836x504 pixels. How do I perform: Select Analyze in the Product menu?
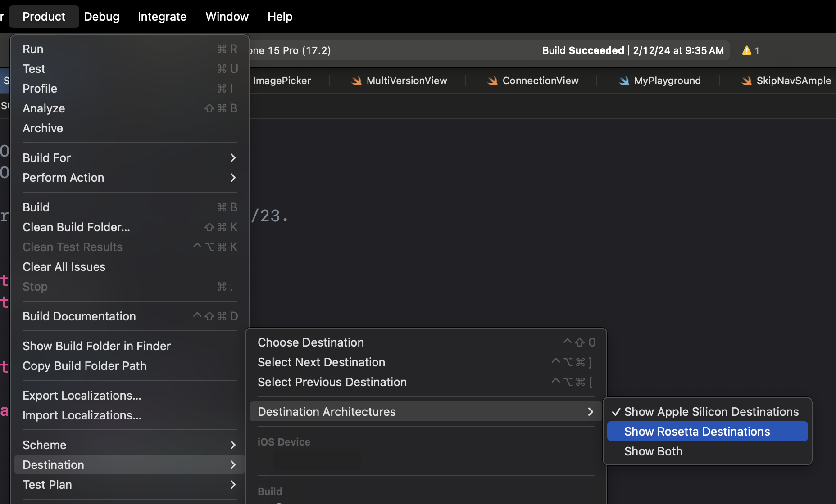point(130,108)
